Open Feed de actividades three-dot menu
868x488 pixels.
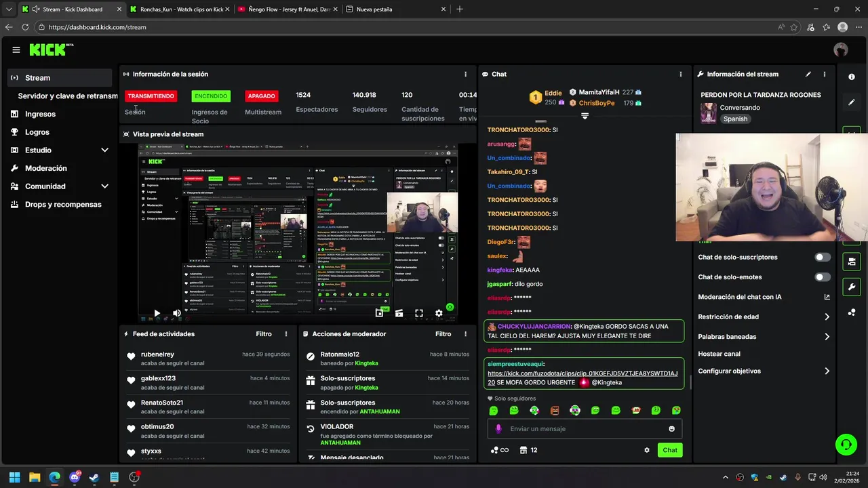[x=286, y=334]
